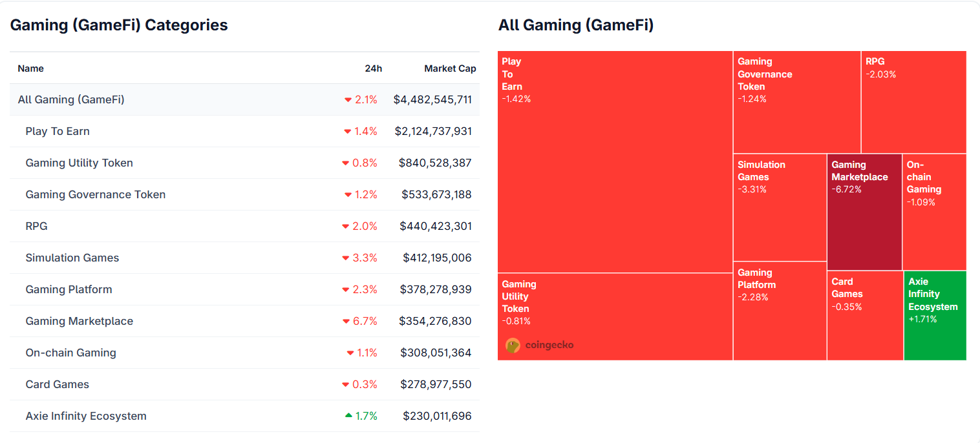This screenshot has height=443, width=980.
Task: Click the red arrow next to Gaming Marketplace
Action: (345, 321)
